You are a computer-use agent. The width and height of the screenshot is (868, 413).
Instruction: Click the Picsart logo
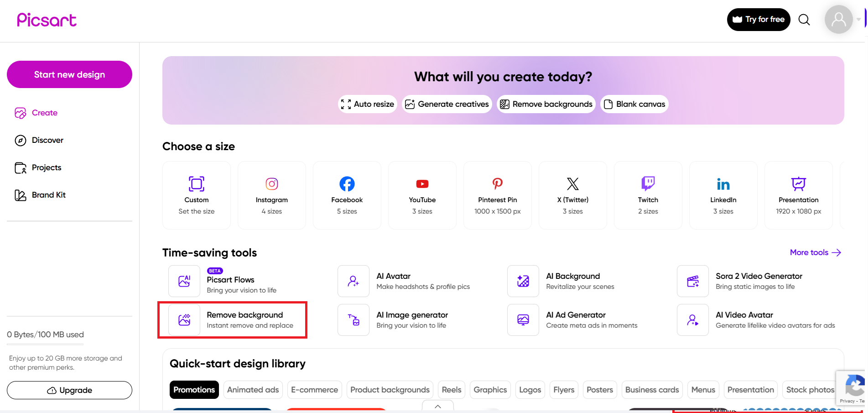point(47,20)
